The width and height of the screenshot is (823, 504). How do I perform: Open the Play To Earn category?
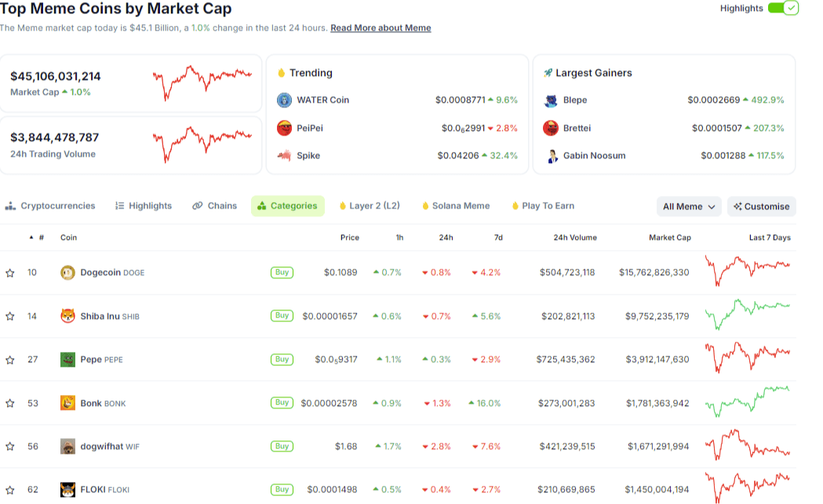click(x=543, y=206)
